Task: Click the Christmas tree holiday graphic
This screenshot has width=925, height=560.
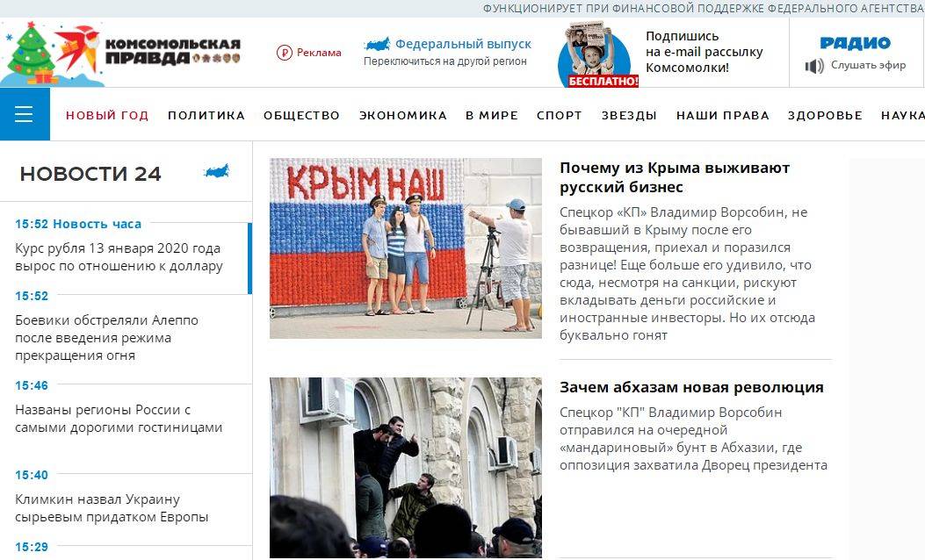Action: pos(30,54)
